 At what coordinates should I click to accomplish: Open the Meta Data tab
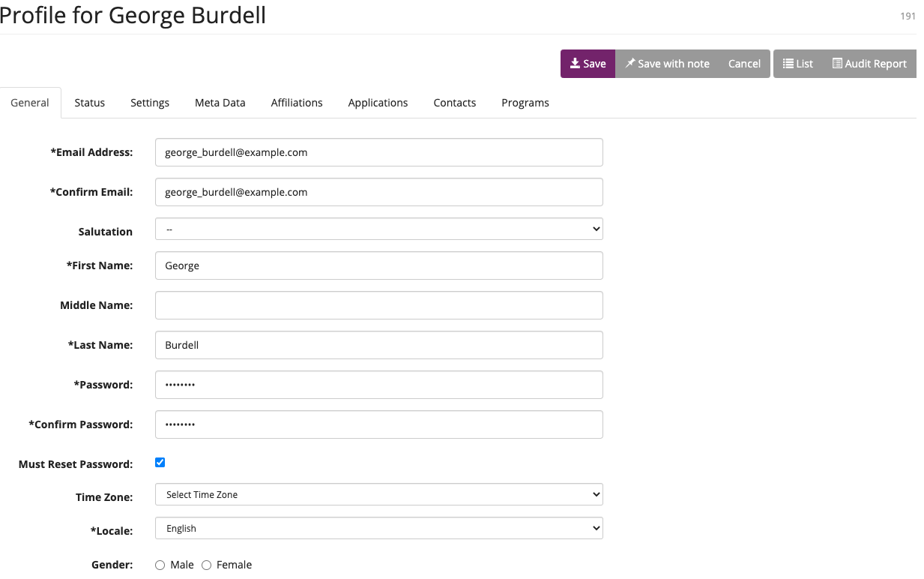[x=220, y=103]
